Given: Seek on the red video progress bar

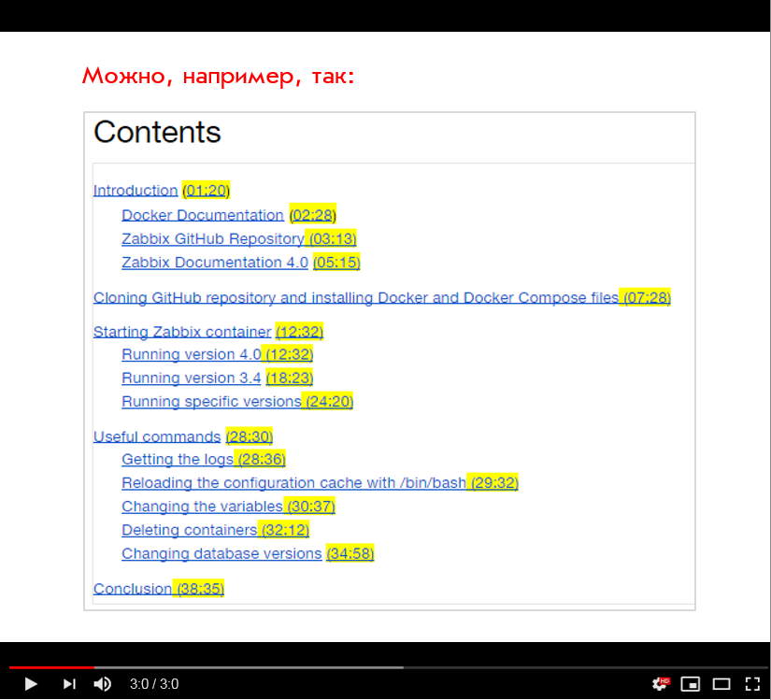Looking at the screenshot, I should (51, 667).
